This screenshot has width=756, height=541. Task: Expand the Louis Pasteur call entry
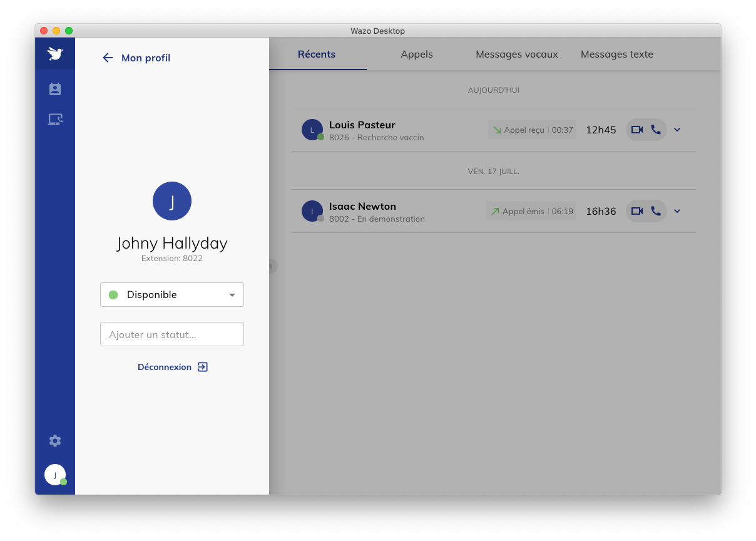(x=677, y=130)
